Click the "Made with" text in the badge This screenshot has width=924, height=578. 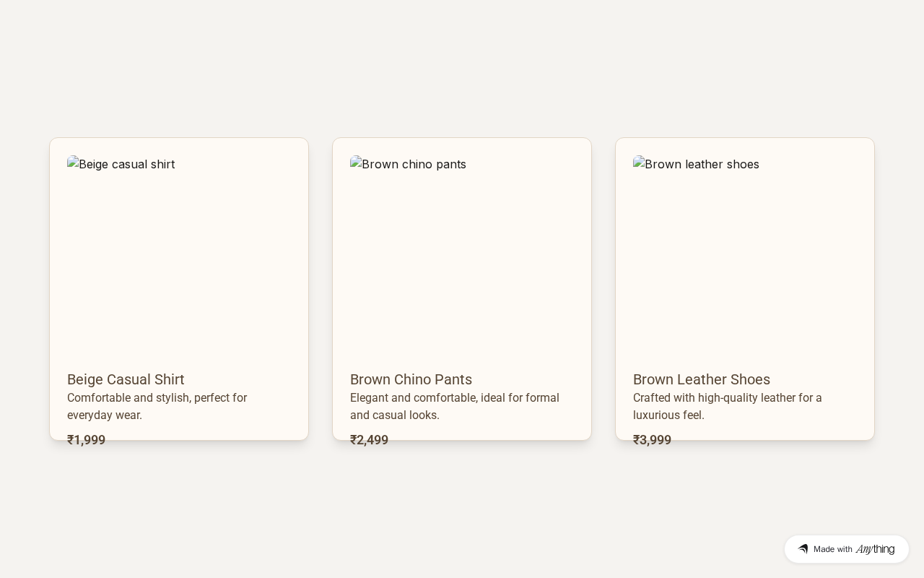pos(833,549)
